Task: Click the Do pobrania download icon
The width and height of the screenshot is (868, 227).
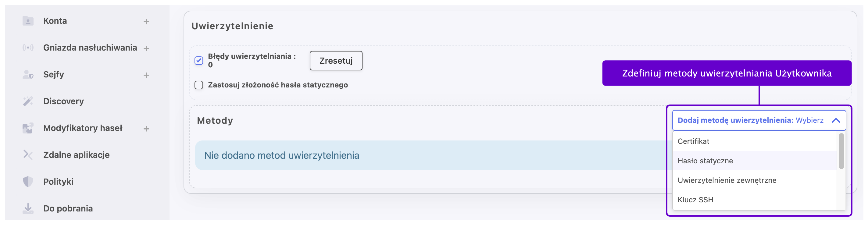Action: tap(28, 208)
